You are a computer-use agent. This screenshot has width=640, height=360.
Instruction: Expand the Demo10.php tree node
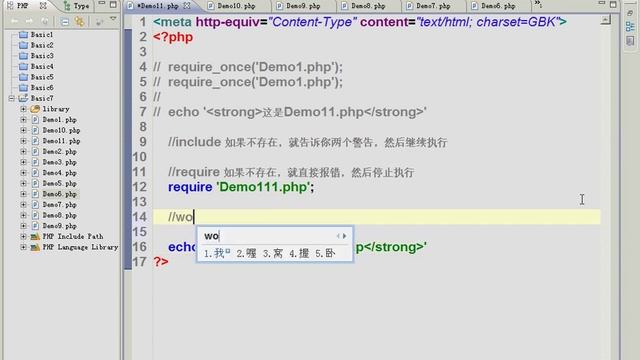tap(23, 130)
